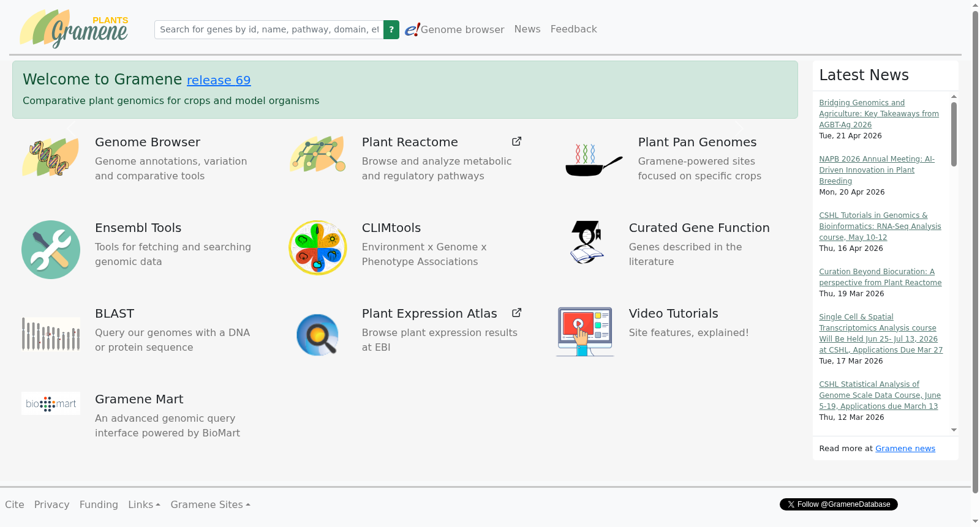Click the Latest News scrollbar thumb

(954, 134)
